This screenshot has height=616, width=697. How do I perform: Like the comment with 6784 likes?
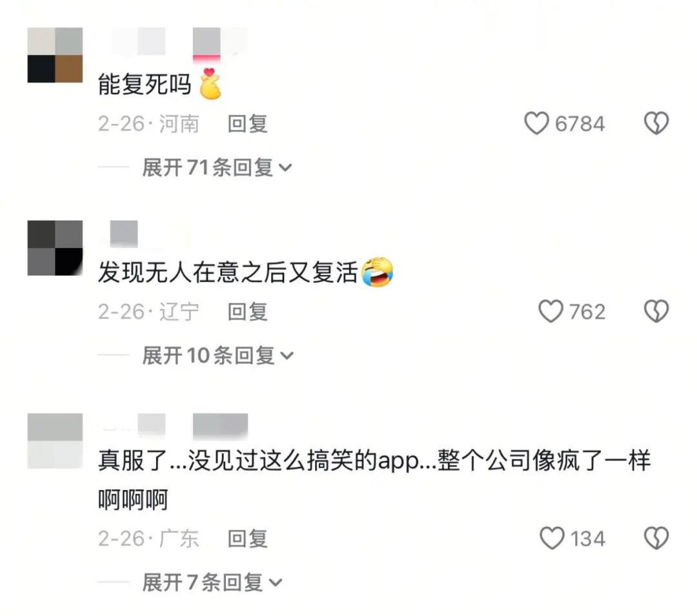[536, 123]
